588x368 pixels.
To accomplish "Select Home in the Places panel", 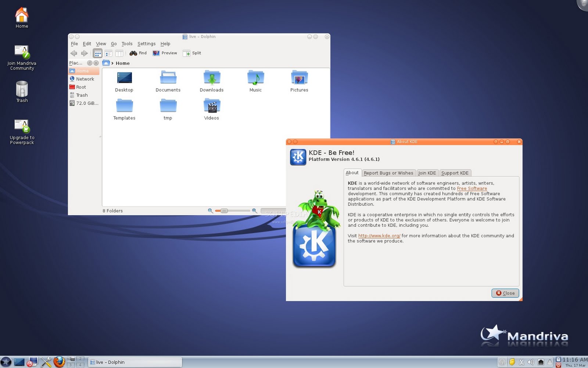I will (x=84, y=71).
